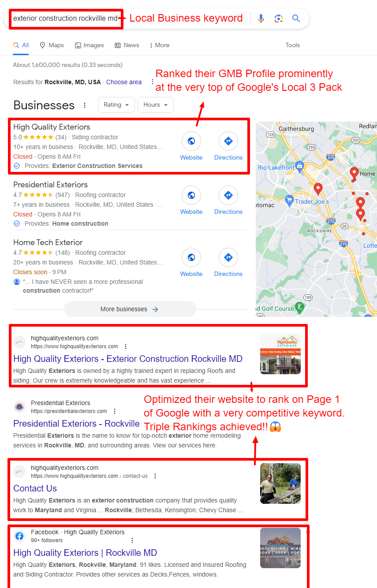
Task: Click the magnifier search submit icon
Action: pos(296,19)
